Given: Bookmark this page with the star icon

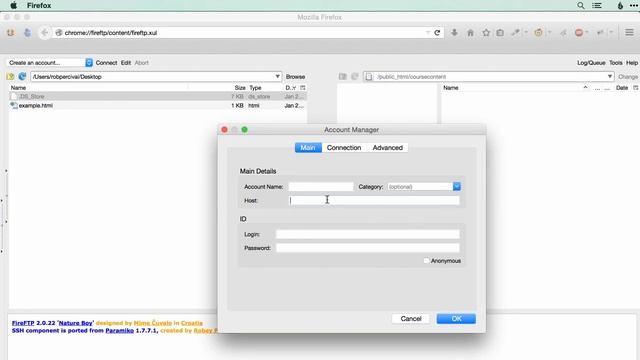Looking at the screenshot, I should (486, 33).
